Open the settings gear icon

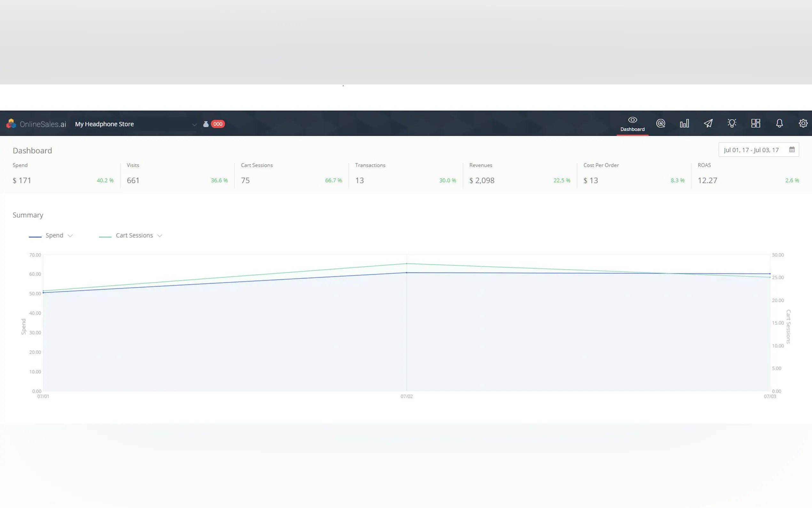point(803,123)
